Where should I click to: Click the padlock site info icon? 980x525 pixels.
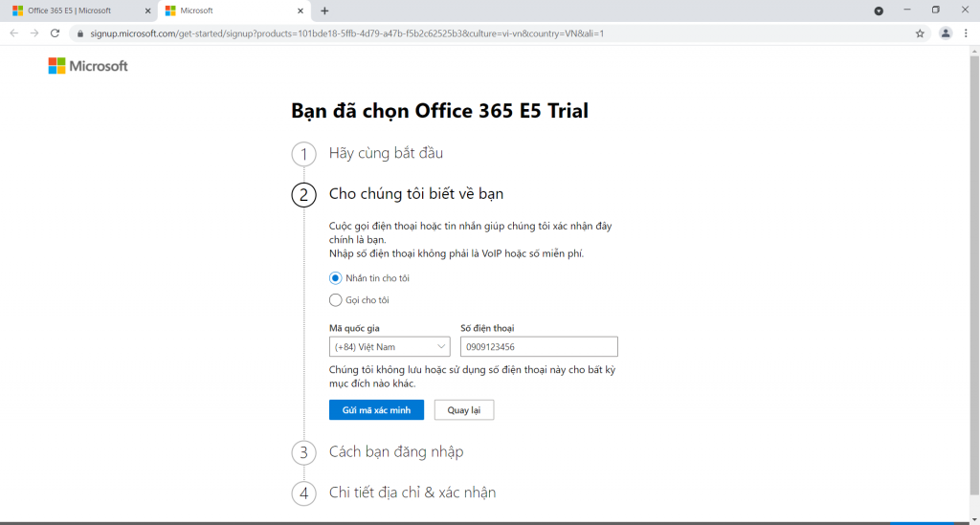(81, 33)
